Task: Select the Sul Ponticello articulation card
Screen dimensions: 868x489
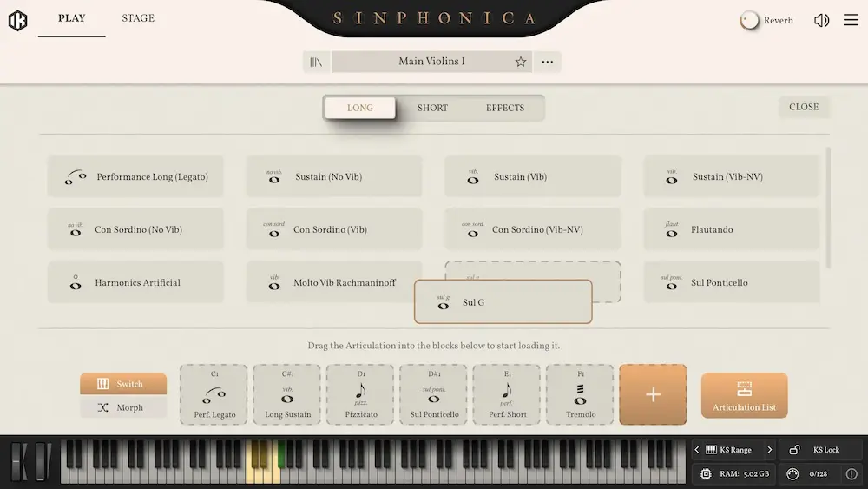Action: click(731, 282)
